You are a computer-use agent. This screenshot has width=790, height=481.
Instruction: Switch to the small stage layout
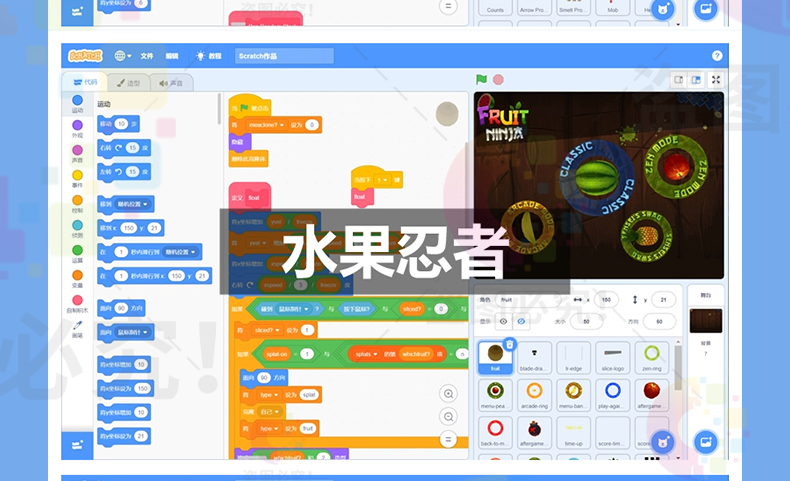[x=677, y=80]
